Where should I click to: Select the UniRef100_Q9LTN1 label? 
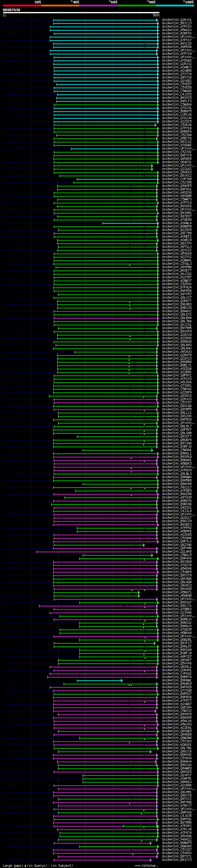[176, 748]
